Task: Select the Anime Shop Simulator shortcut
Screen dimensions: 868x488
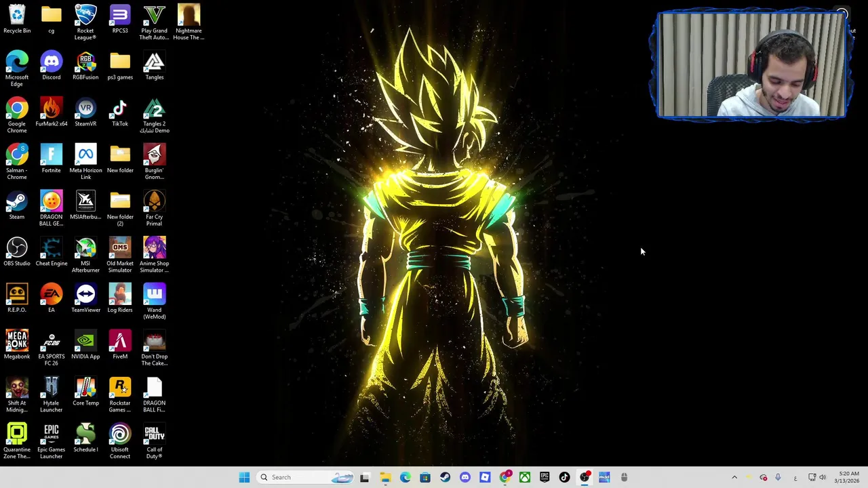Action: [x=154, y=255]
